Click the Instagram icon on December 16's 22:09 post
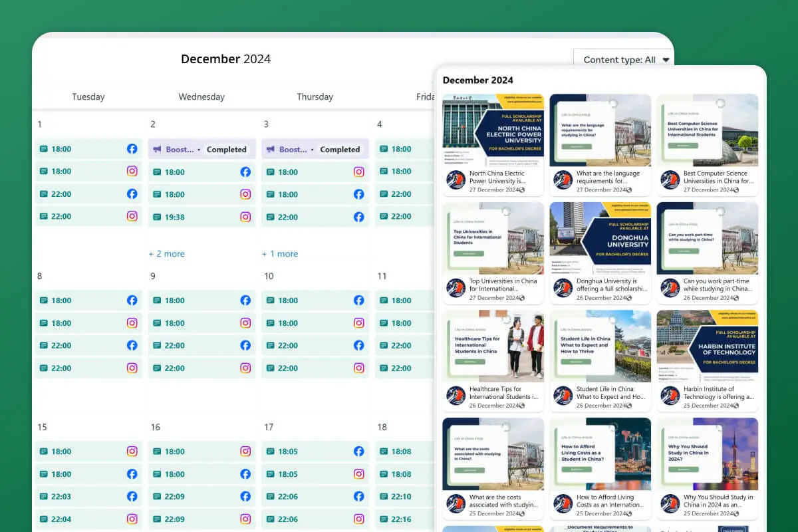 245,519
